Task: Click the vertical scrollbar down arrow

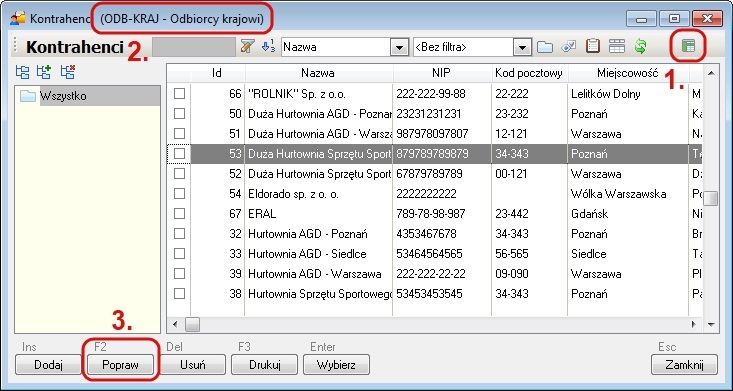Action: [x=711, y=324]
